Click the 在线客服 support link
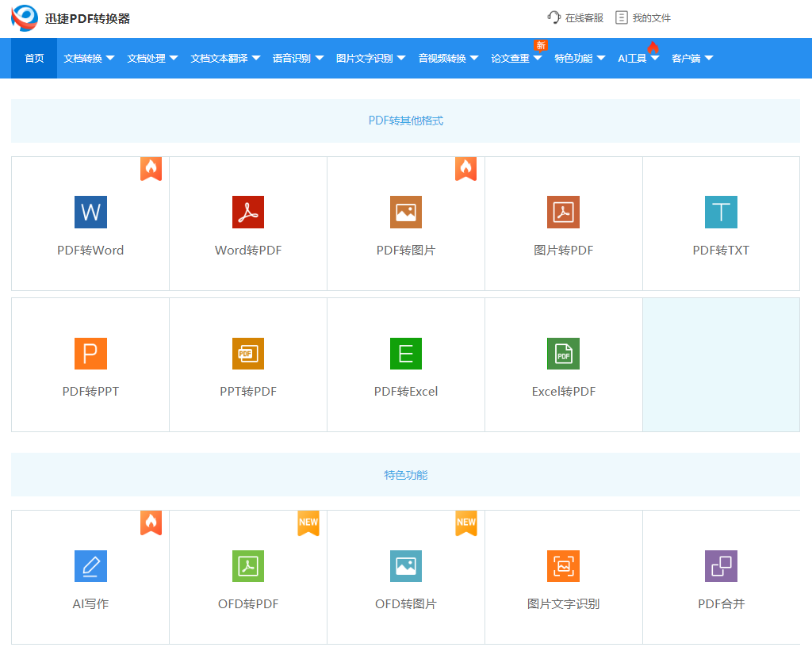Image resolution: width=812 pixels, height=651 pixels. pos(576,17)
